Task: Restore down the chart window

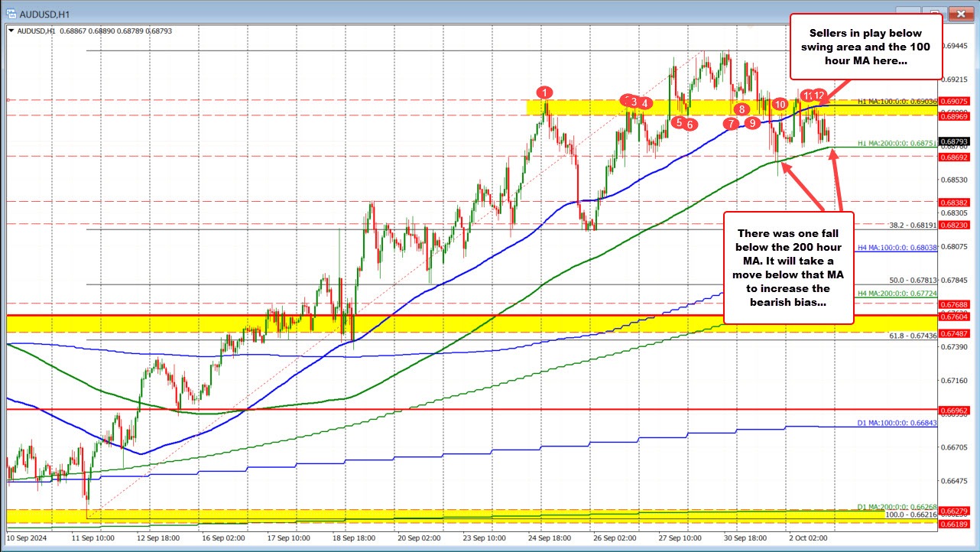Action: point(934,13)
